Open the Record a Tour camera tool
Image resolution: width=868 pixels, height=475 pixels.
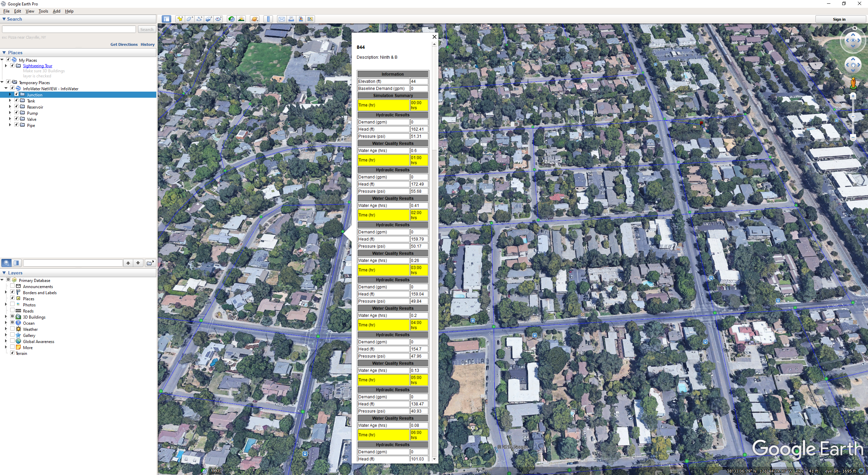tap(219, 19)
